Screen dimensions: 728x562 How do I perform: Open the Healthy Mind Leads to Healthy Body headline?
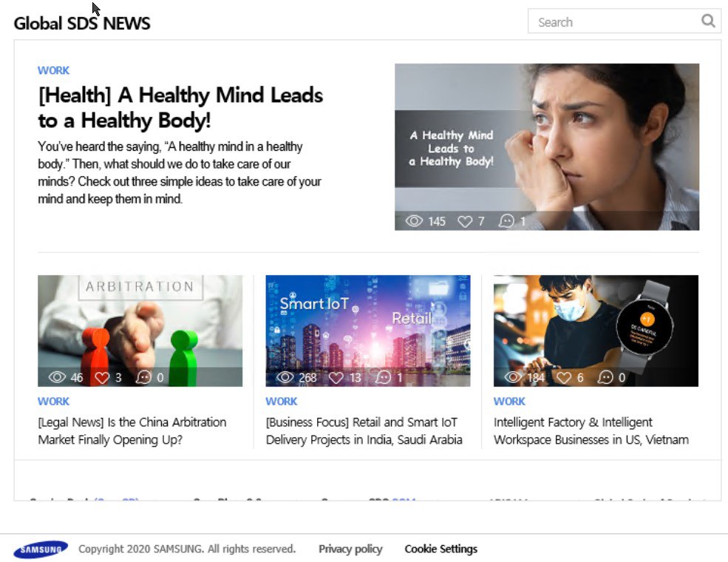(180, 107)
